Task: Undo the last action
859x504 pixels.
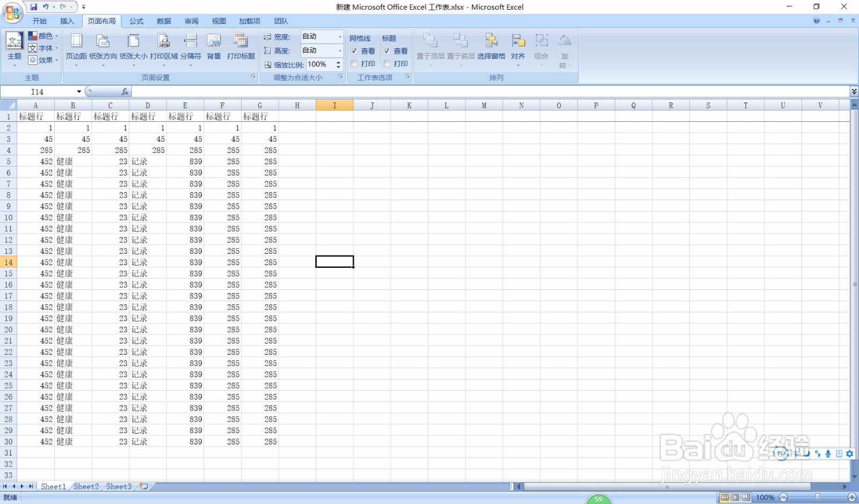Action: pyautogui.click(x=46, y=7)
